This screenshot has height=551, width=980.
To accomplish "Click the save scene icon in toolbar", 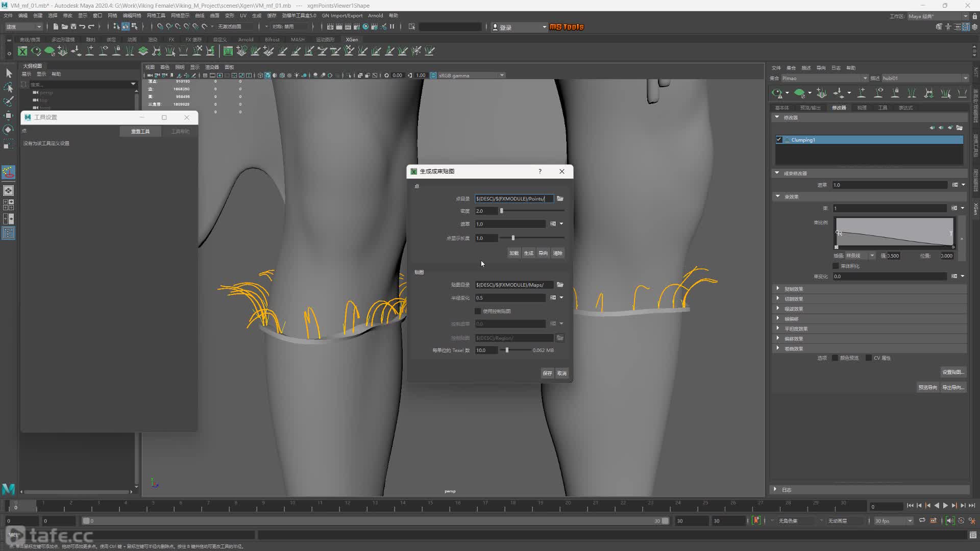I will pyautogui.click(x=73, y=27).
